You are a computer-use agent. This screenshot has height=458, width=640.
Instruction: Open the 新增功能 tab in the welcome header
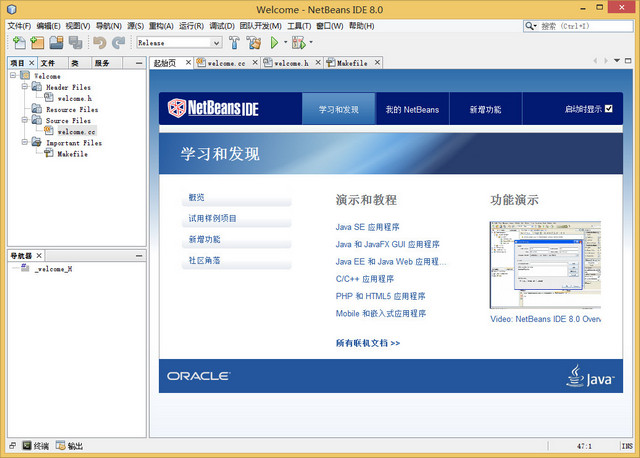(x=485, y=109)
